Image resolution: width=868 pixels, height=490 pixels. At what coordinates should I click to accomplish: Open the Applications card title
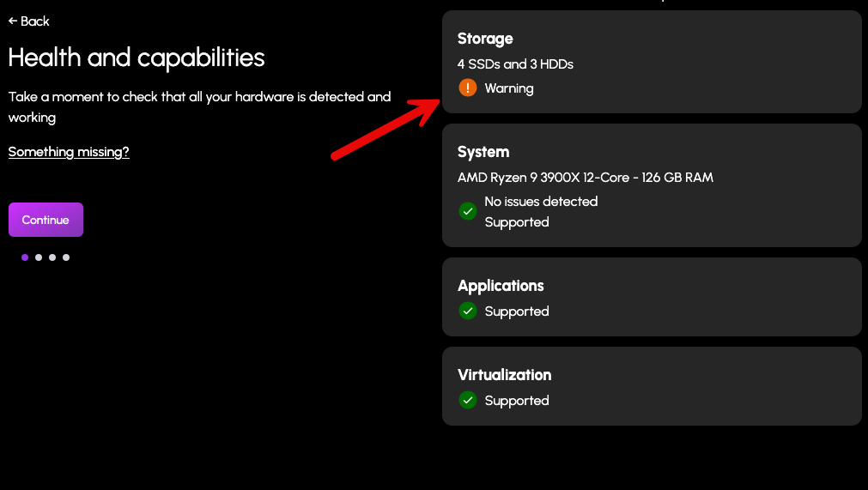click(x=501, y=286)
